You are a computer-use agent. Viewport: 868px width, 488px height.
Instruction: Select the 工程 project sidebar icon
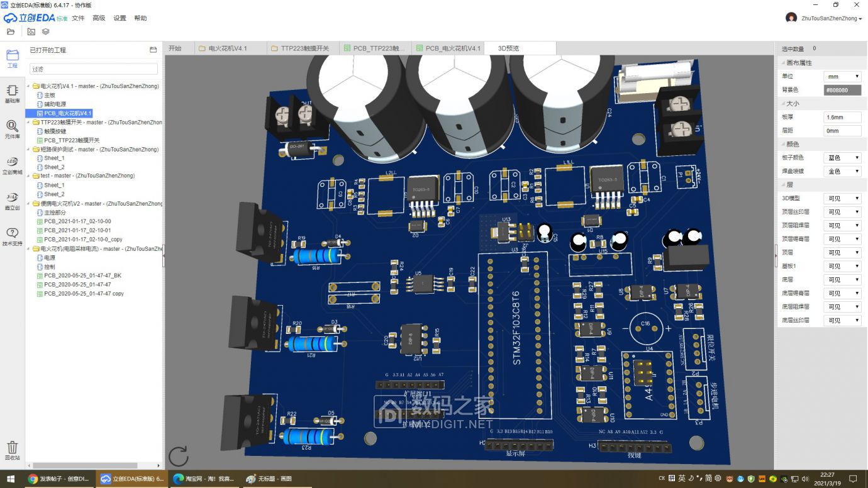[x=13, y=58]
